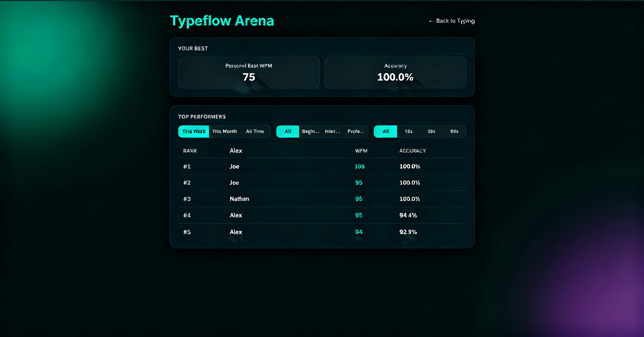Filter by Professional difficulty

point(356,131)
